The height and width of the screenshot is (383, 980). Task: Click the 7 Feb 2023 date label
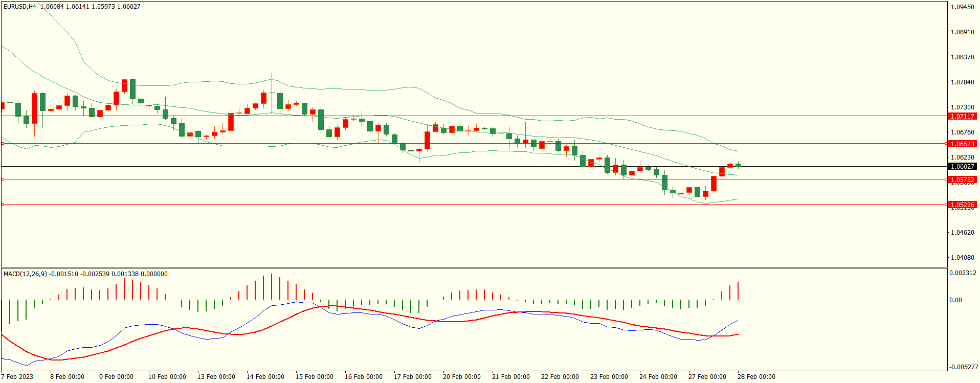click(x=17, y=377)
